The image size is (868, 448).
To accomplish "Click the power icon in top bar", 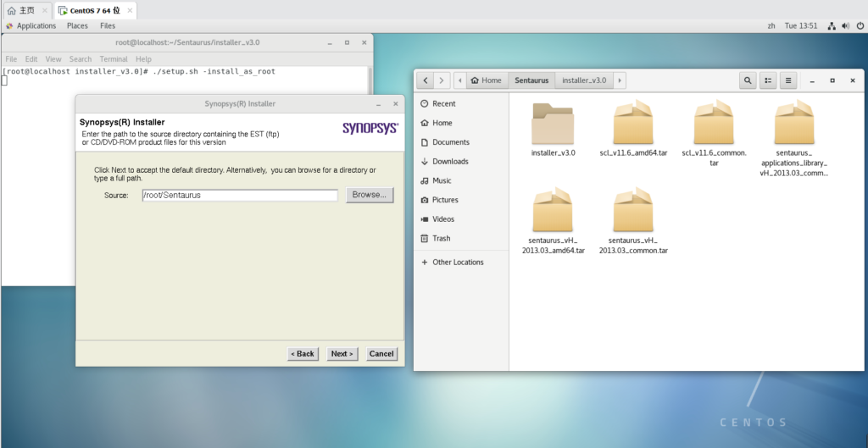I will point(860,26).
